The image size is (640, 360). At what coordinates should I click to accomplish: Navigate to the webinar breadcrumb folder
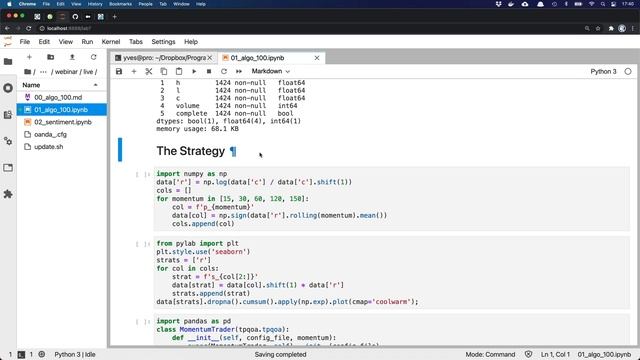pyautogui.click(x=66, y=72)
